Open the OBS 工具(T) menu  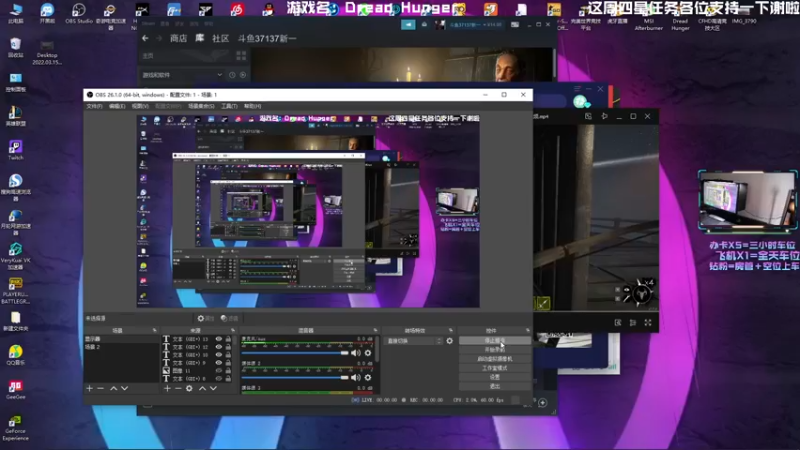(229, 106)
